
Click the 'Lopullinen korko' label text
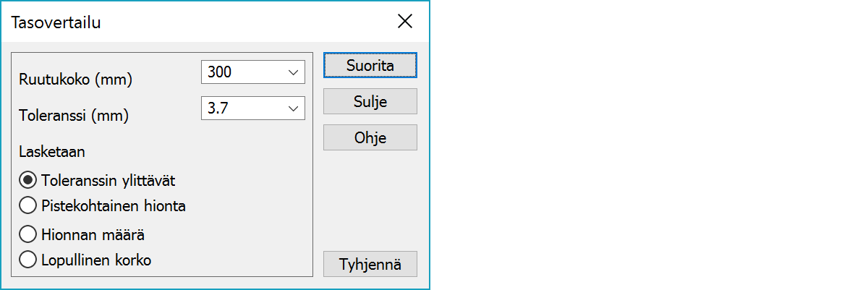pos(96,260)
